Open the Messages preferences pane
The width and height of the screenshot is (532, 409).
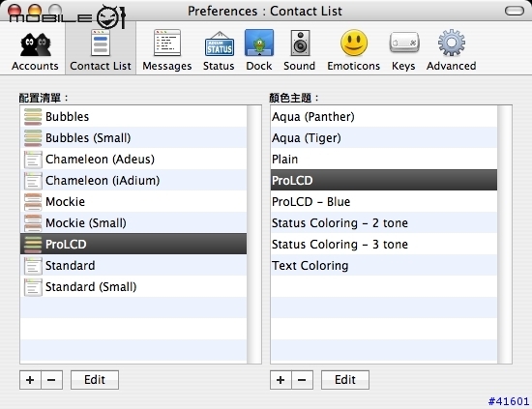coord(167,50)
